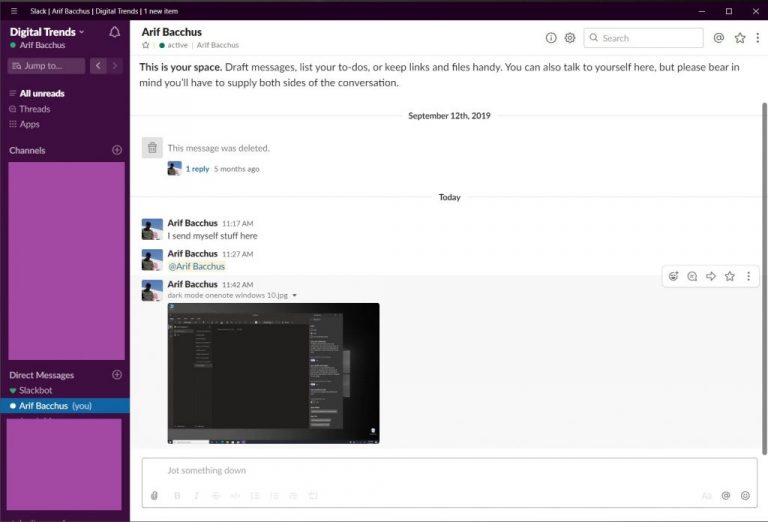Show conversation details info icon
768x522 pixels.
click(551, 38)
